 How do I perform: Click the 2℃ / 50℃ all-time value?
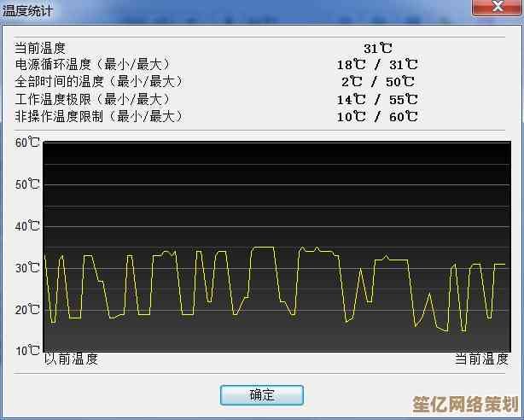(377, 82)
